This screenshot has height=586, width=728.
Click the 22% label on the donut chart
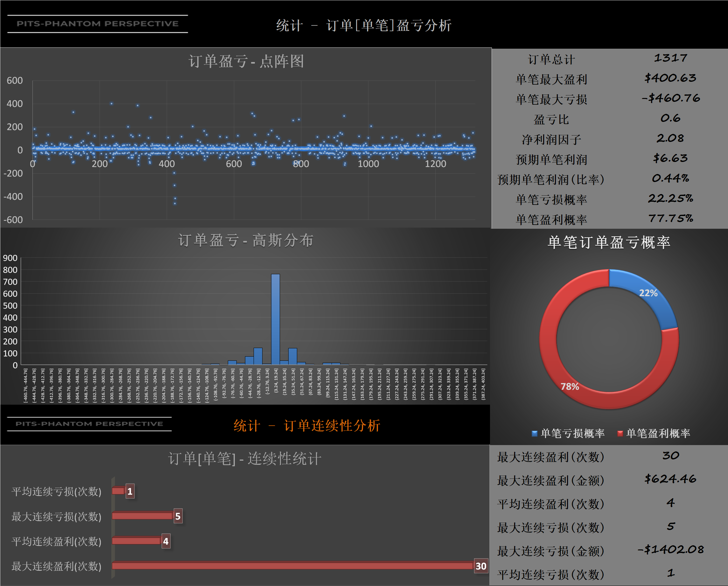pyautogui.click(x=648, y=293)
